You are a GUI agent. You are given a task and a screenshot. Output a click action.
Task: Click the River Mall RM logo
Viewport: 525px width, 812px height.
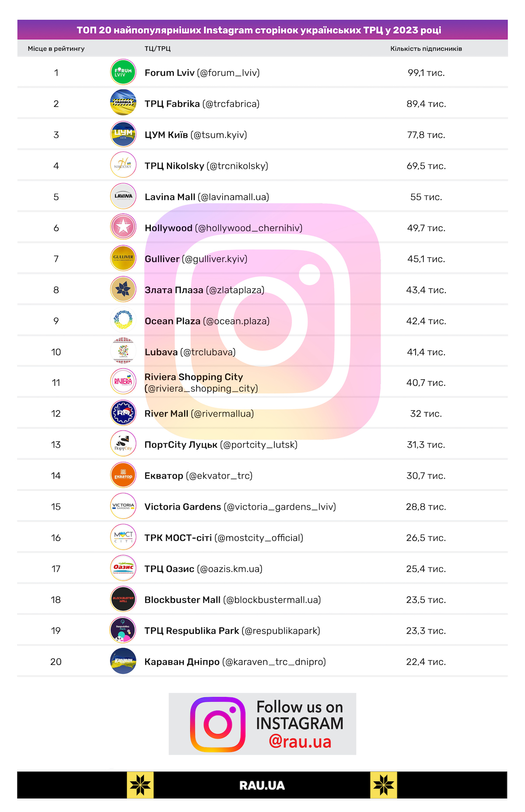(123, 413)
